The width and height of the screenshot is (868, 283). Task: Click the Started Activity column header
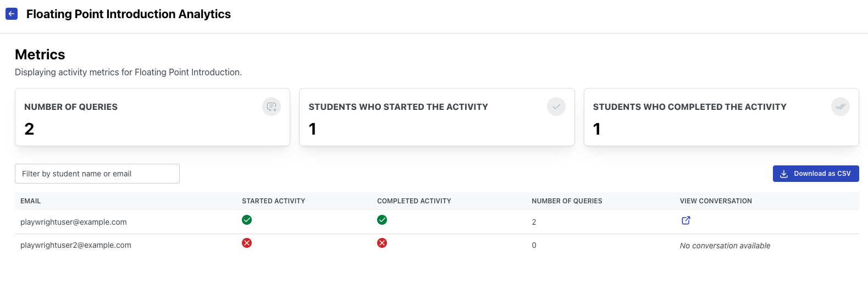[x=273, y=201]
